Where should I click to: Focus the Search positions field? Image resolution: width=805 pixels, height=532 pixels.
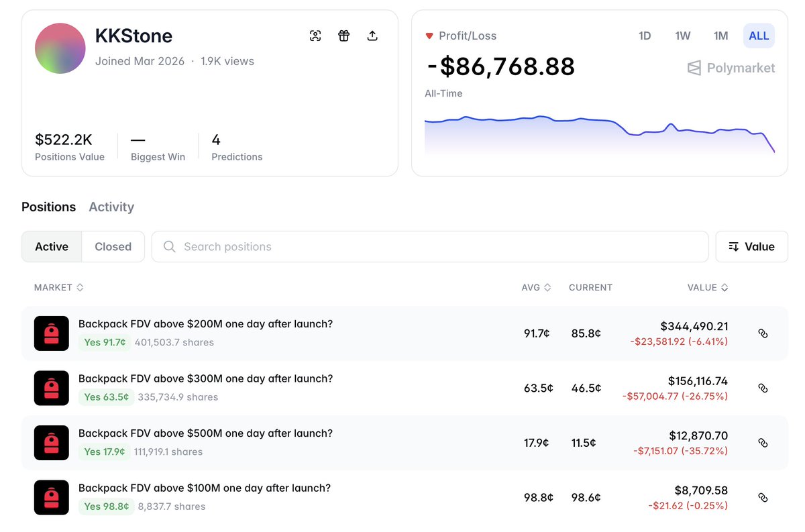coord(430,247)
